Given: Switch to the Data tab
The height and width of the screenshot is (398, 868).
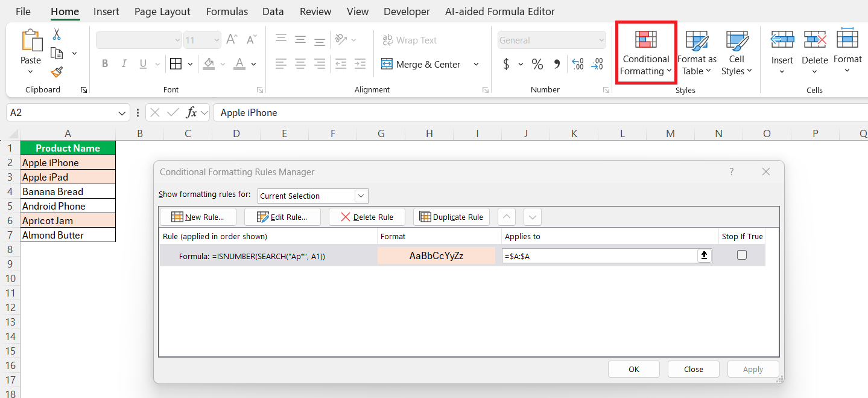Looking at the screenshot, I should coord(273,11).
